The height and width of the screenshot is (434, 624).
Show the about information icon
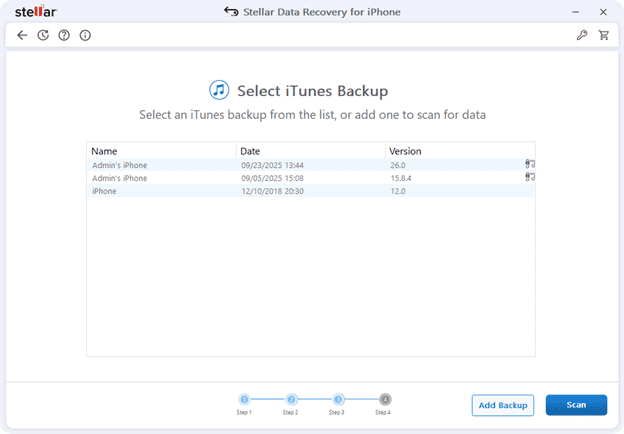(85, 35)
